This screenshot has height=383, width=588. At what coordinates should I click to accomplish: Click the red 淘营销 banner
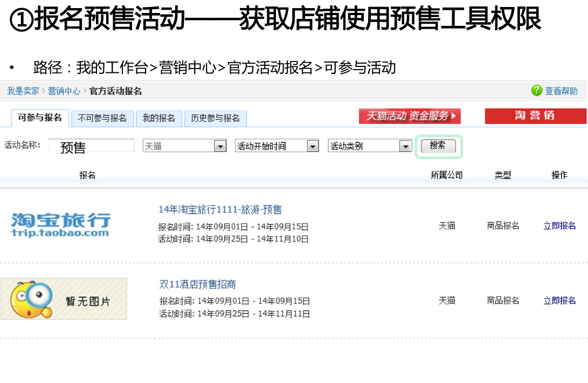[x=535, y=116]
